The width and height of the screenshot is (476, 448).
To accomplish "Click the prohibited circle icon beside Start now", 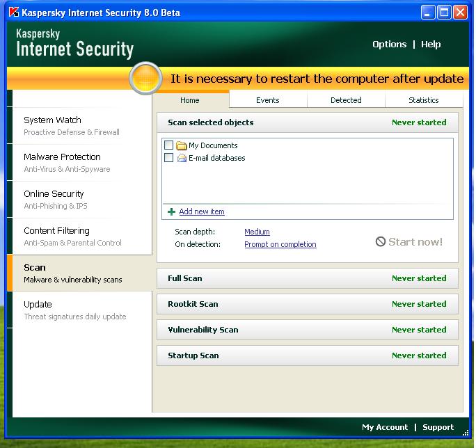I will 381,241.
